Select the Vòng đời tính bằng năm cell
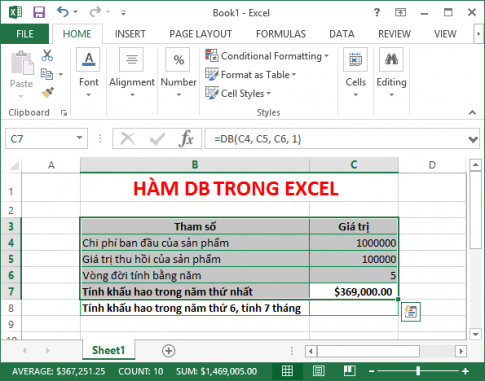485x381 pixels. 195,275
